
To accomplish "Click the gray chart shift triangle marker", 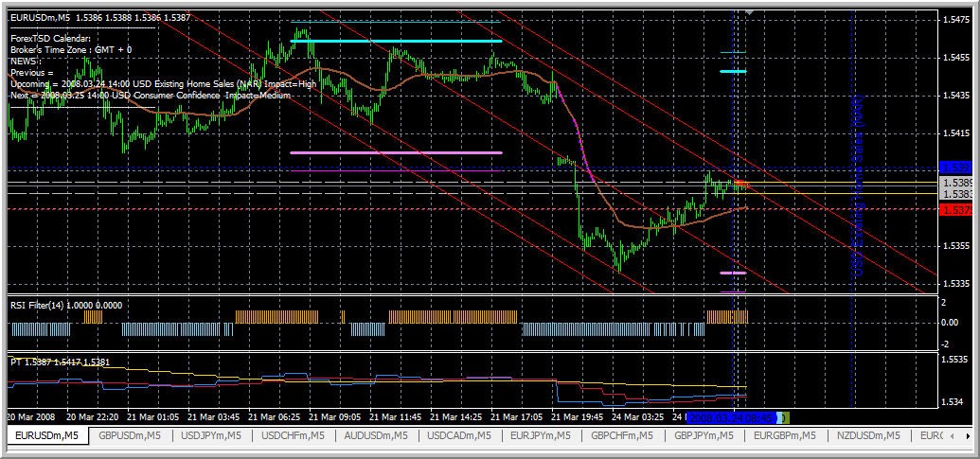I will pyautogui.click(x=750, y=12).
